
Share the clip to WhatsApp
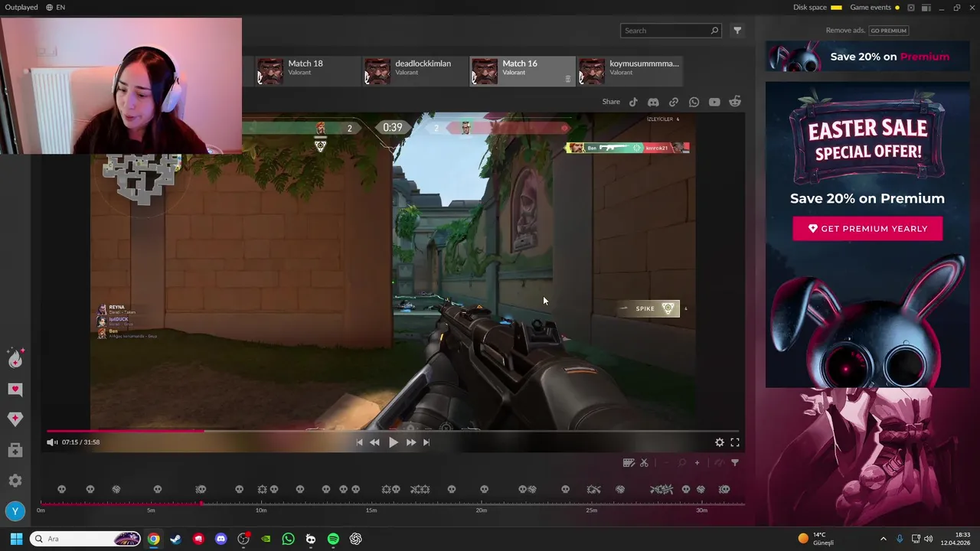[x=694, y=102]
